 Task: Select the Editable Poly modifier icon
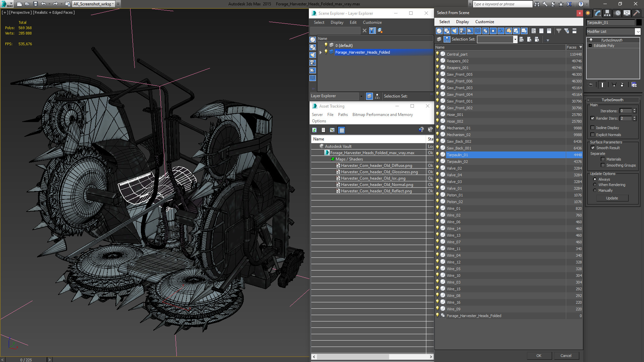[591, 46]
